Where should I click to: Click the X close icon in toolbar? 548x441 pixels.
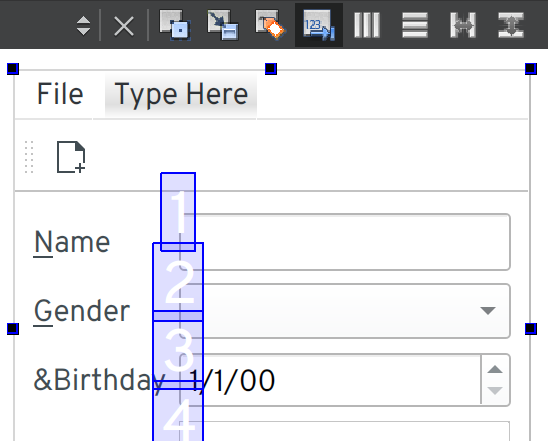(x=124, y=27)
